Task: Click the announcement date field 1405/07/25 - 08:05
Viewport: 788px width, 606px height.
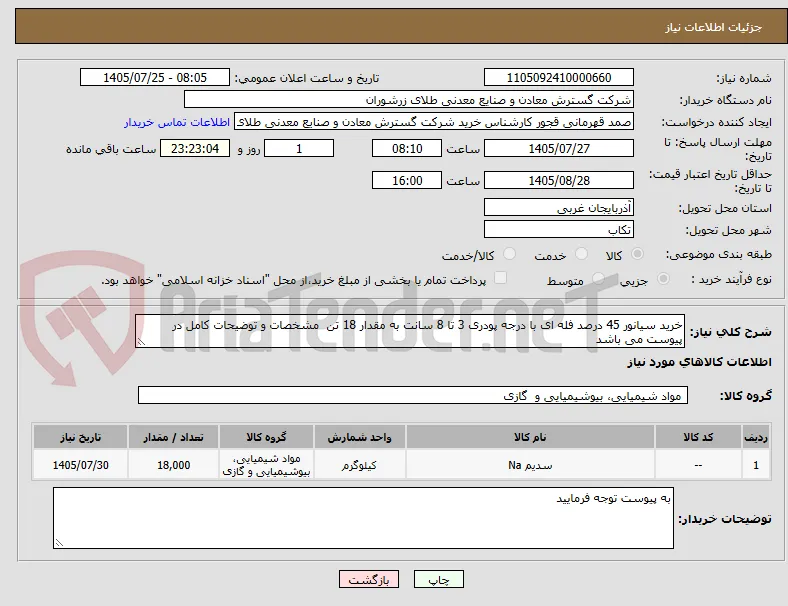Action: click(x=155, y=77)
